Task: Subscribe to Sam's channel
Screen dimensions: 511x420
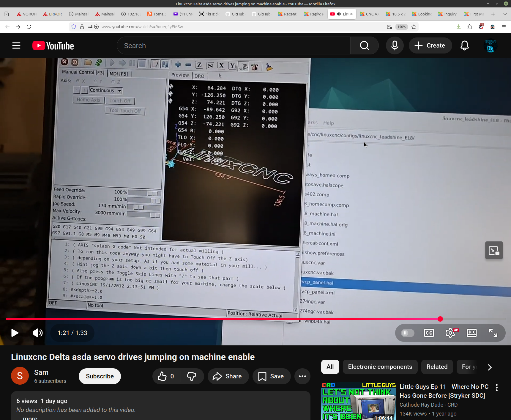Action: (x=100, y=376)
